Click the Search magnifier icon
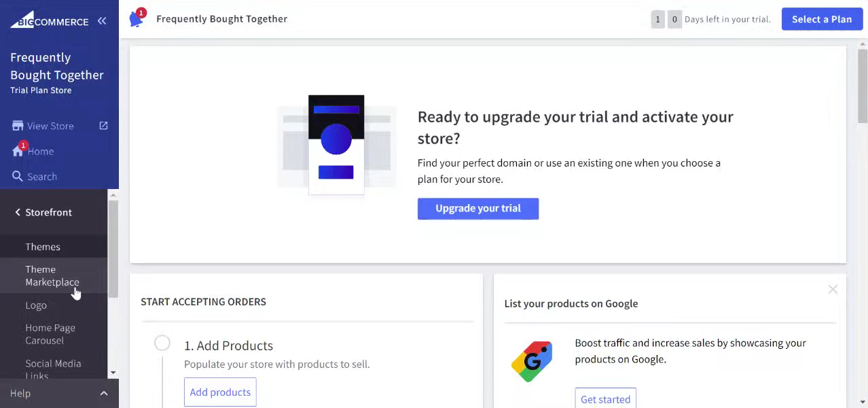The width and height of the screenshot is (868, 408). tap(18, 176)
